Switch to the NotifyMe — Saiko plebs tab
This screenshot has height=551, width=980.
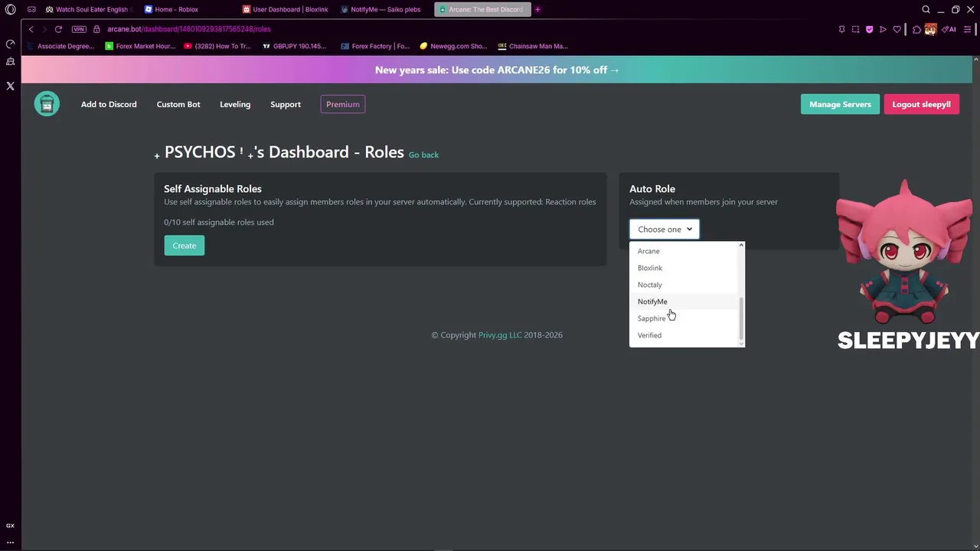click(x=385, y=9)
